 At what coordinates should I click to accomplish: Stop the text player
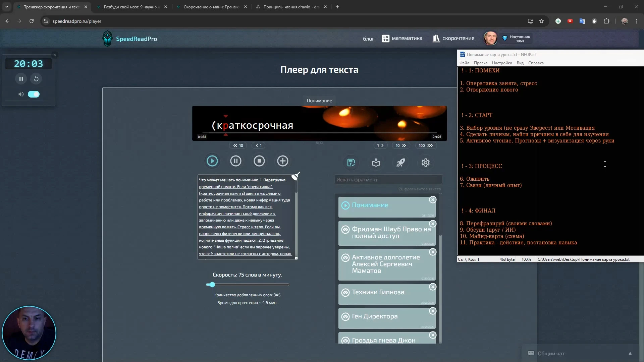click(259, 161)
